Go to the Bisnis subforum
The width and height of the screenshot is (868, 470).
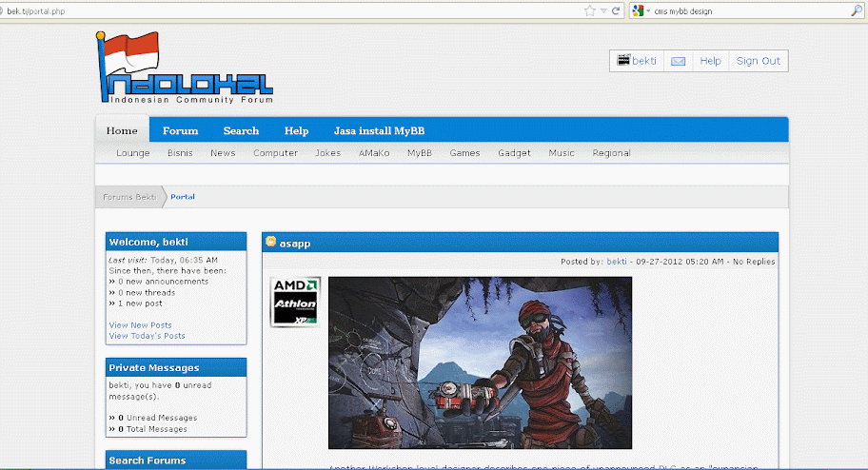pyautogui.click(x=180, y=153)
